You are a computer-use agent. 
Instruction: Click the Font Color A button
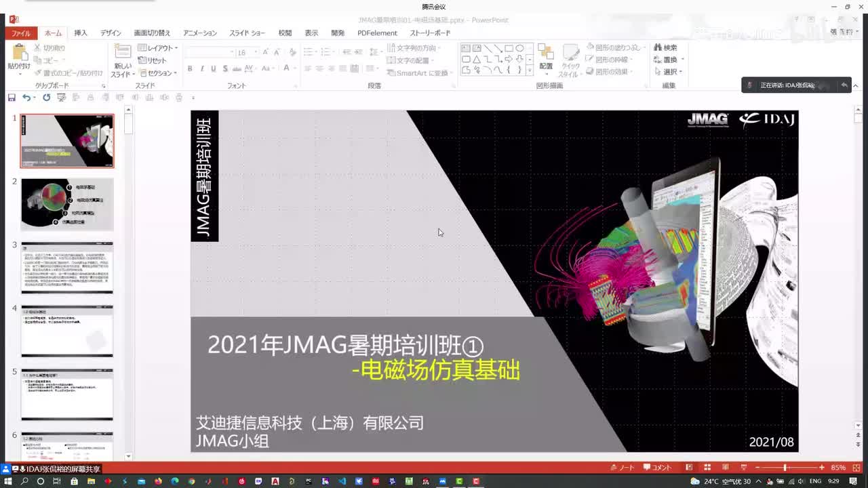287,68
